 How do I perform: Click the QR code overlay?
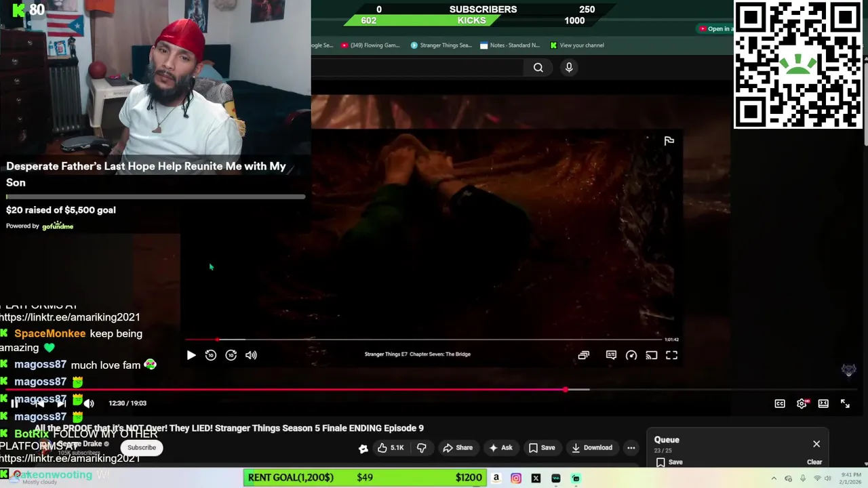pos(798,64)
